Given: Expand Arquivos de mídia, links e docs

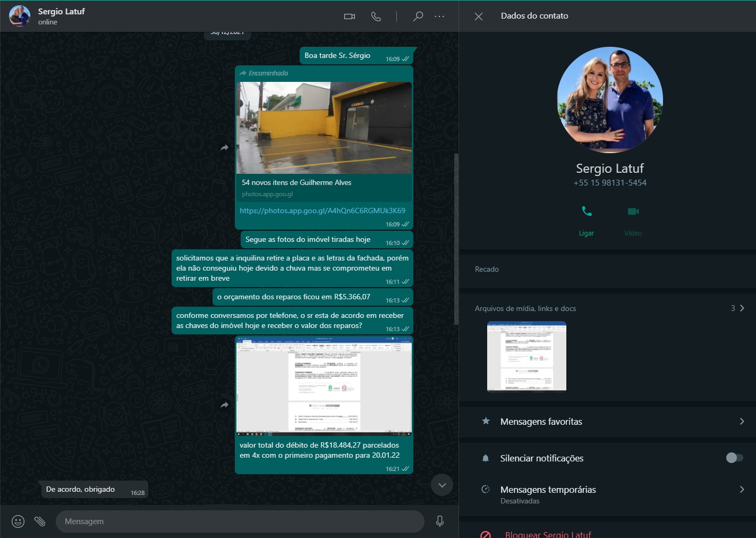Looking at the screenshot, I should coord(742,308).
